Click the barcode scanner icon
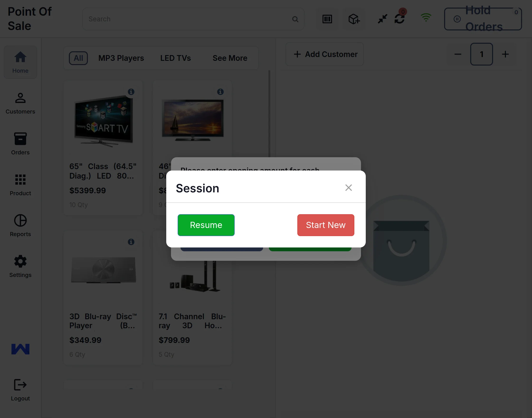The width and height of the screenshot is (532, 418). pyautogui.click(x=327, y=19)
